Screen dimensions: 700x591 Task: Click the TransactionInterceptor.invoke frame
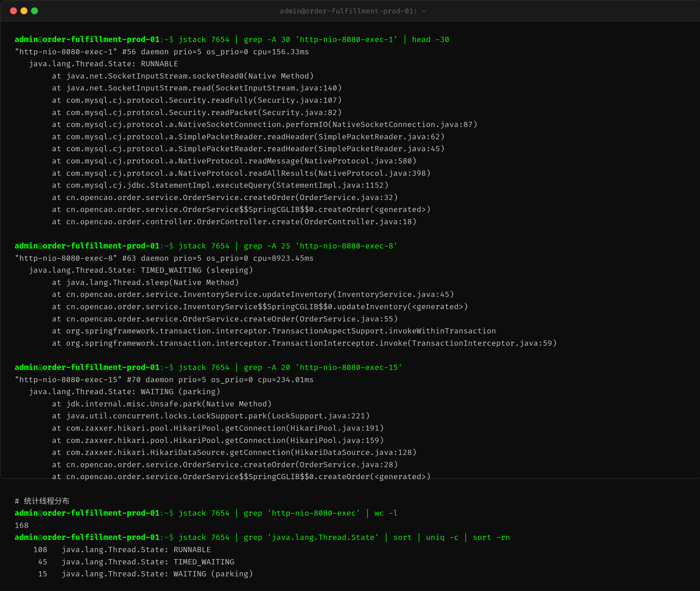[x=304, y=343]
